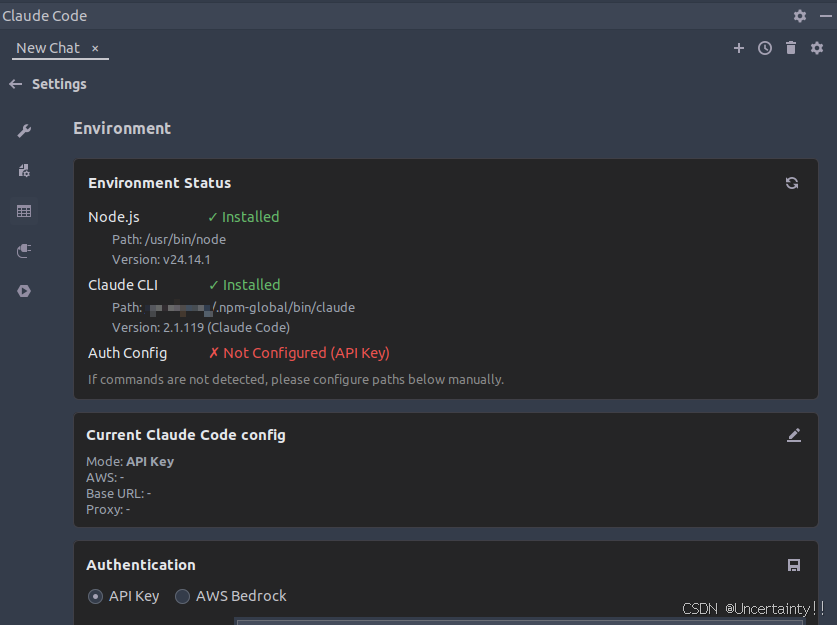The height and width of the screenshot is (625, 837).
Task: Click the hint about configuring paths manually
Action: point(296,379)
